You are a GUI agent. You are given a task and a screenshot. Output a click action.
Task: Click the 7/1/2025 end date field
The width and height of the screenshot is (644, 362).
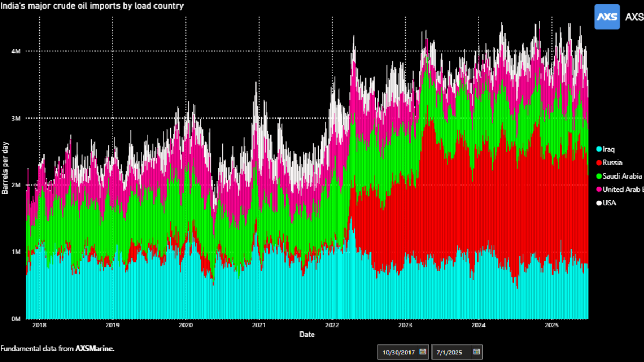click(x=450, y=352)
